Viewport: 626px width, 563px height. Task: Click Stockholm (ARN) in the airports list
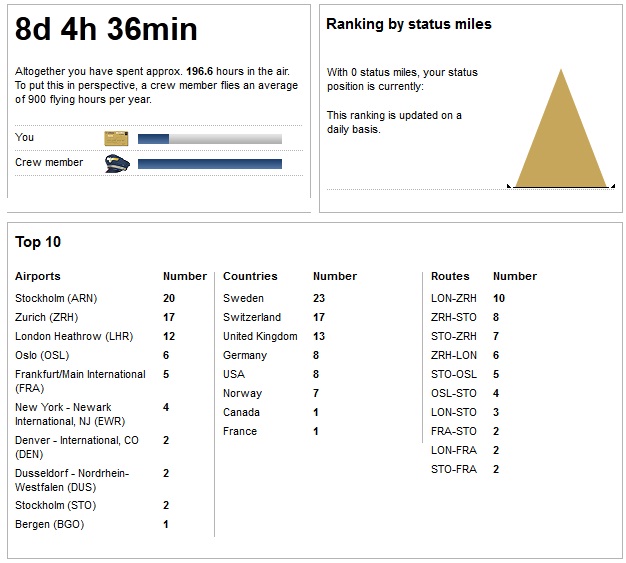pos(56,298)
